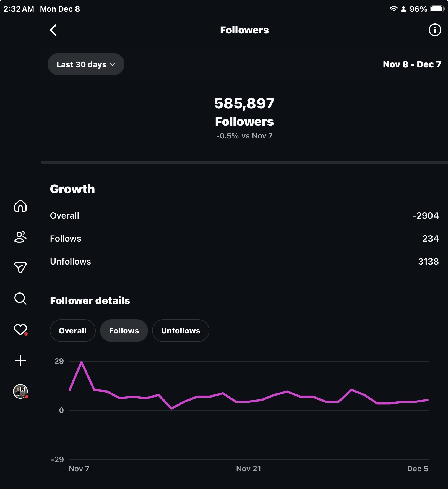Tap the chart peak near Nov 7
448x489 pixels.
[82, 362]
